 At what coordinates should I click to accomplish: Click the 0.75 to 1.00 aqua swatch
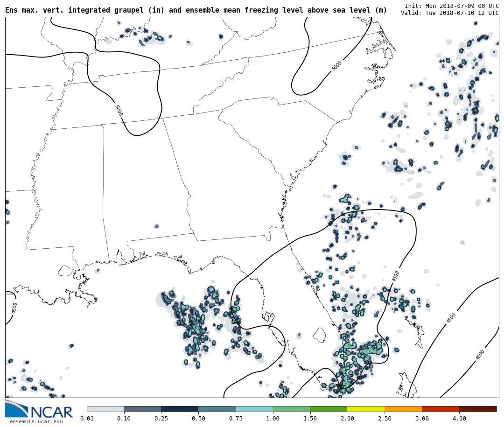pos(254,409)
